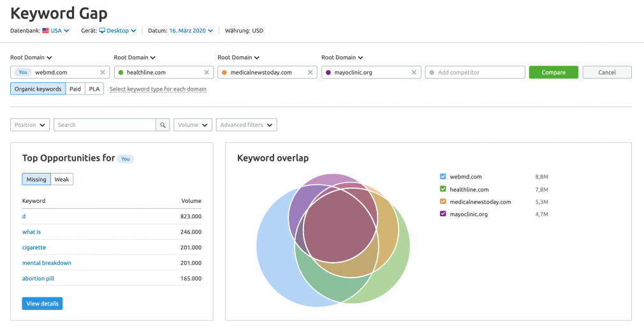Image resolution: width=644 pixels, height=326 pixels.
Task: Remove webmd.com with its X icon
Action: [x=103, y=72]
